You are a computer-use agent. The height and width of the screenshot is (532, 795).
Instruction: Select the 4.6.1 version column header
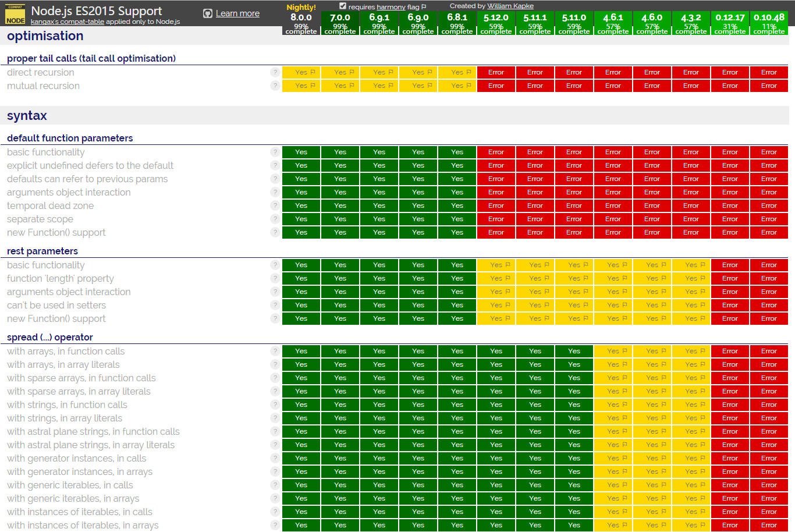(x=613, y=23)
